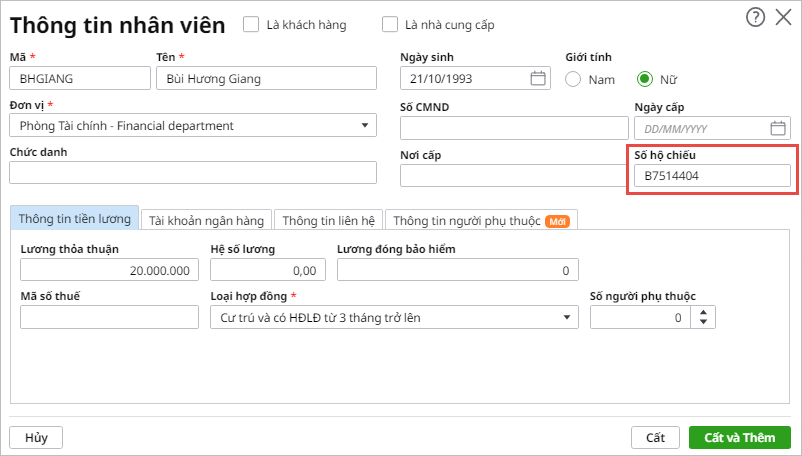The image size is (802, 456).
Task: Check the Là khách hàng checkbox
Action: point(251,24)
